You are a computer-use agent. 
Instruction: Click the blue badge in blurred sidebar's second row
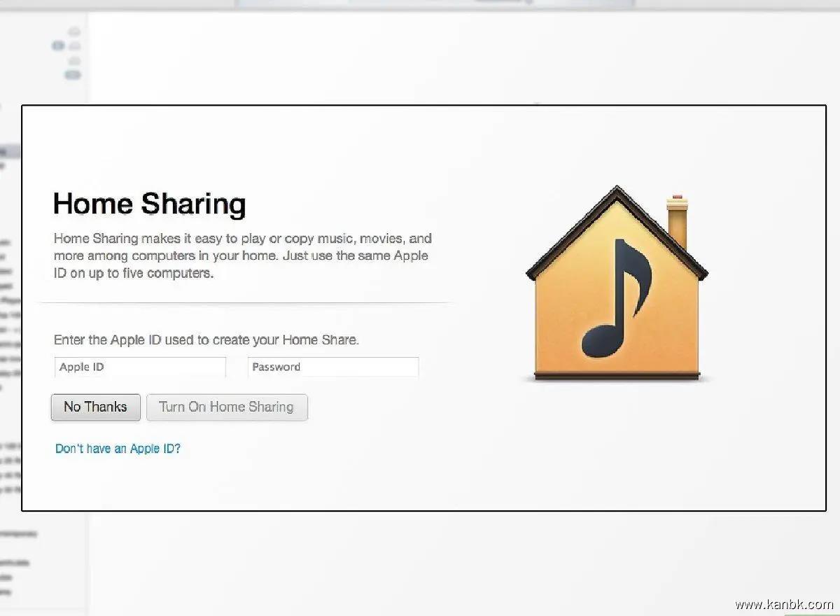(59, 46)
